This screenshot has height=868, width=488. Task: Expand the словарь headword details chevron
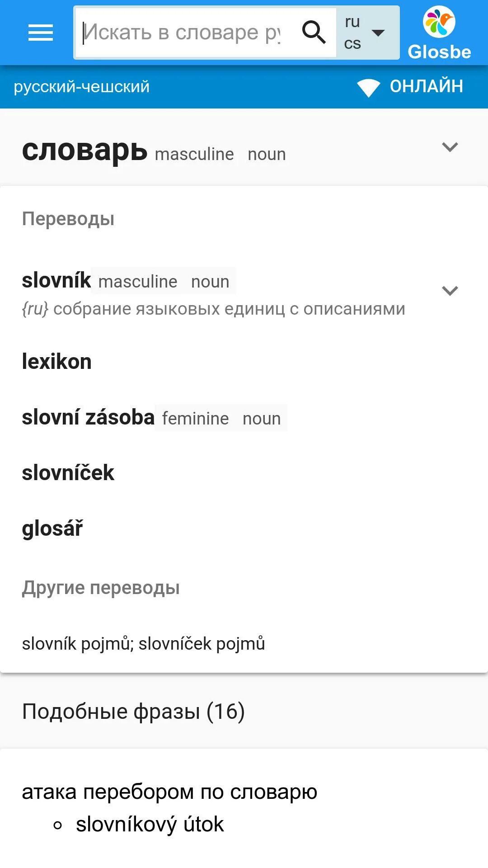coord(450,147)
